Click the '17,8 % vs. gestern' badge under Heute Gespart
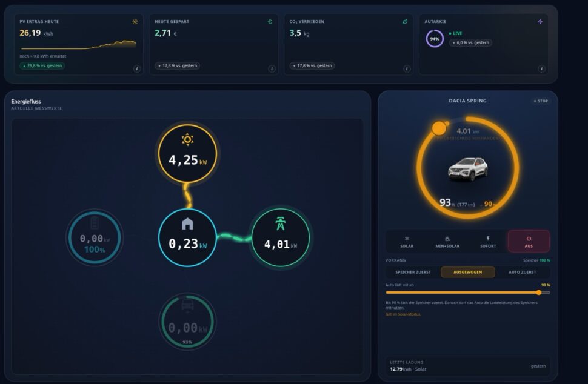The height and width of the screenshot is (384, 588). pyautogui.click(x=178, y=65)
